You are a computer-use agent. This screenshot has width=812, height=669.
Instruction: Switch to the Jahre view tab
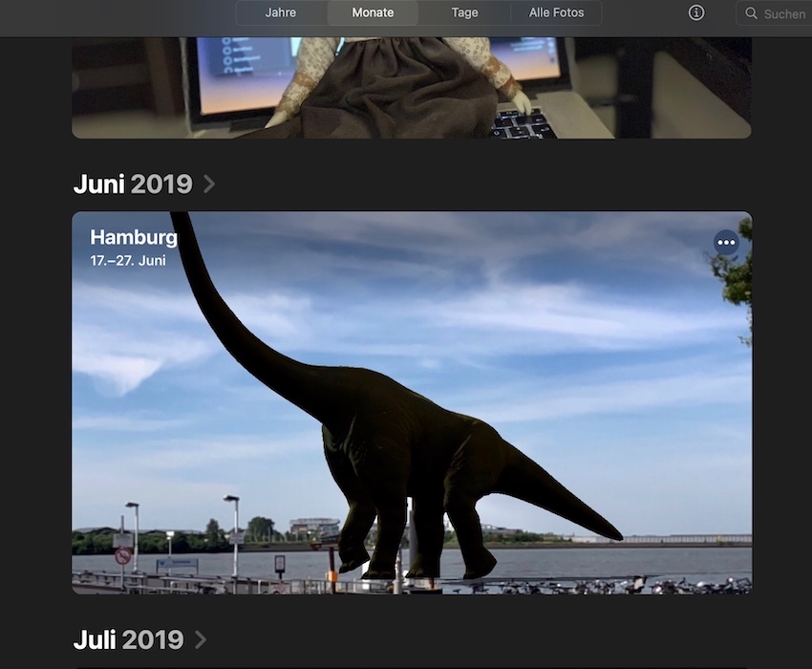pos(281,12)
